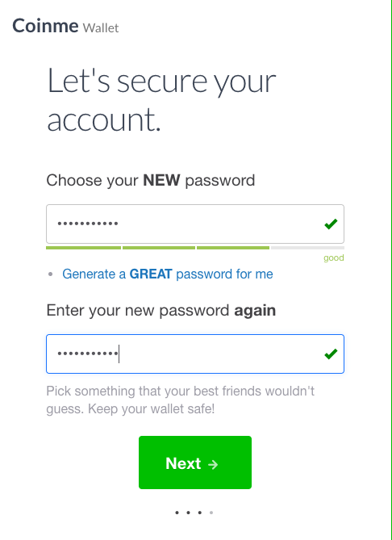392x540 pixels.
Task: Click the 'good' strength label
Action: click(334, 258)
